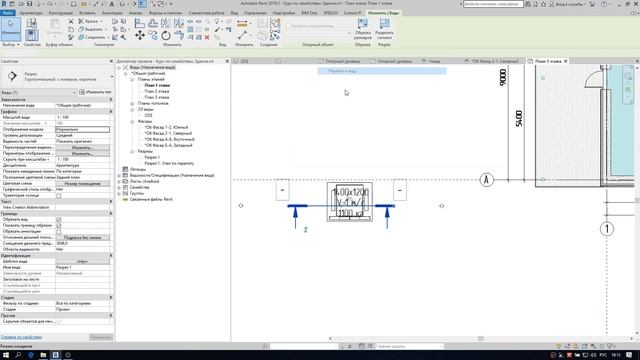Select the {3D} view in project browser
The width and height of the screenshot is (640, 360).
click(148, 116)
